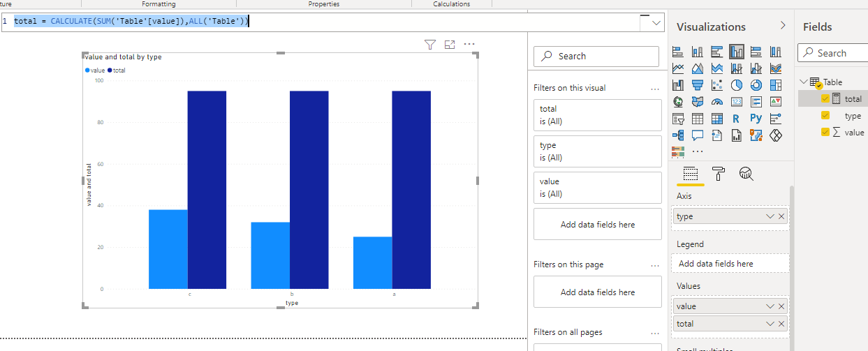Click the filter icon on the chart header

point(430,45)
